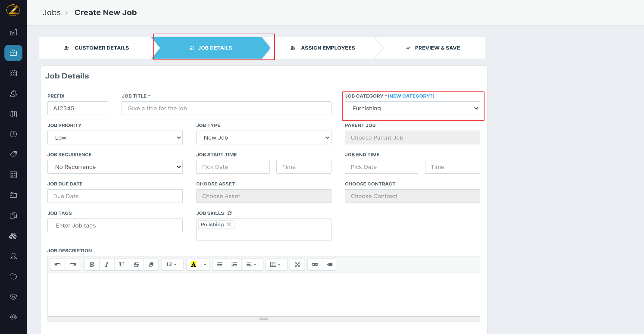Open the pie chart reports sidebar icon
Screen dimensions: 644x334
13,276
